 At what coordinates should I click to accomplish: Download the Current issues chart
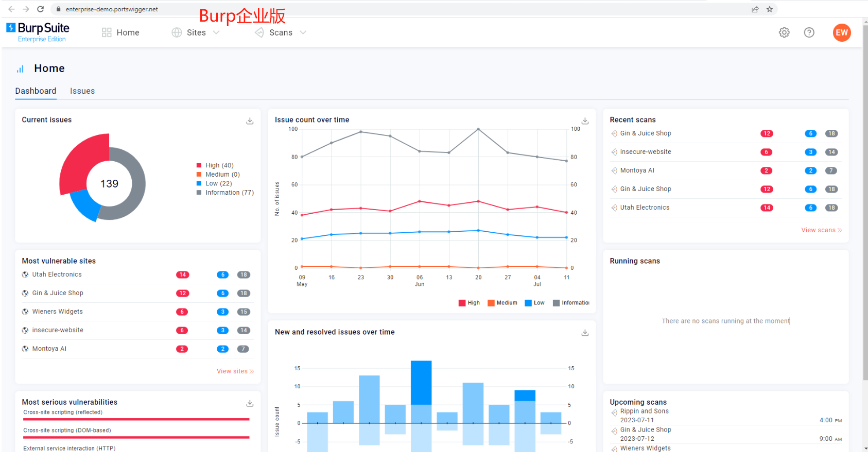tap(250, 121)
